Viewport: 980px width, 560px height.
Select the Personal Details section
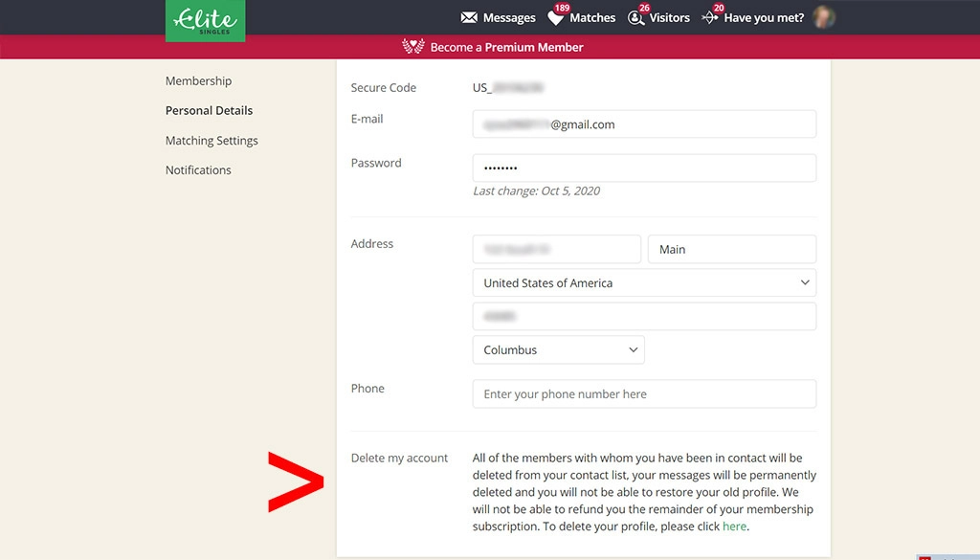[209, 110]
